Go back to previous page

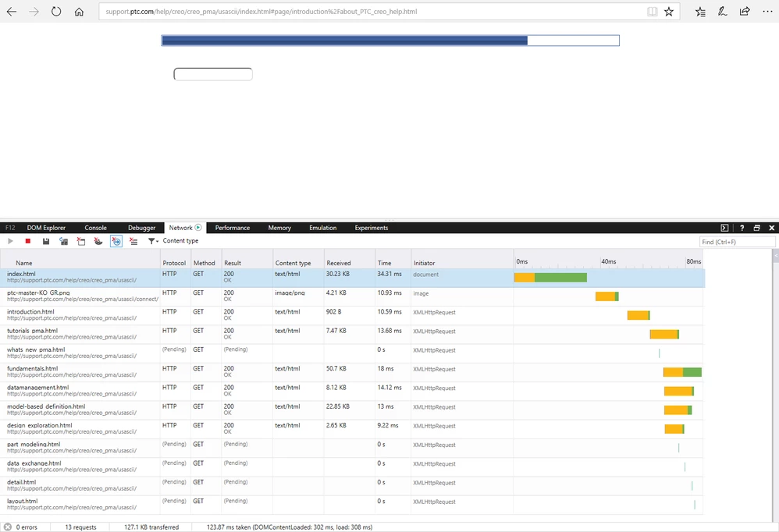point(12,12)
